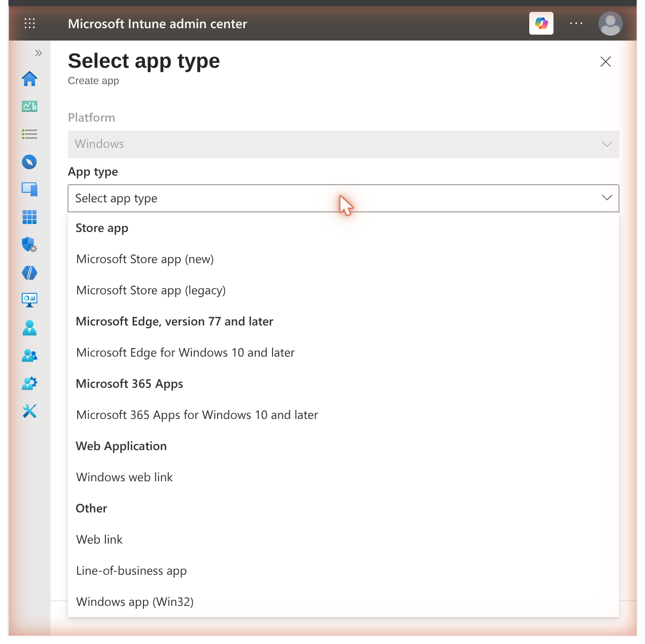Open Reports monitor icon in sidebar

[30, 300]
